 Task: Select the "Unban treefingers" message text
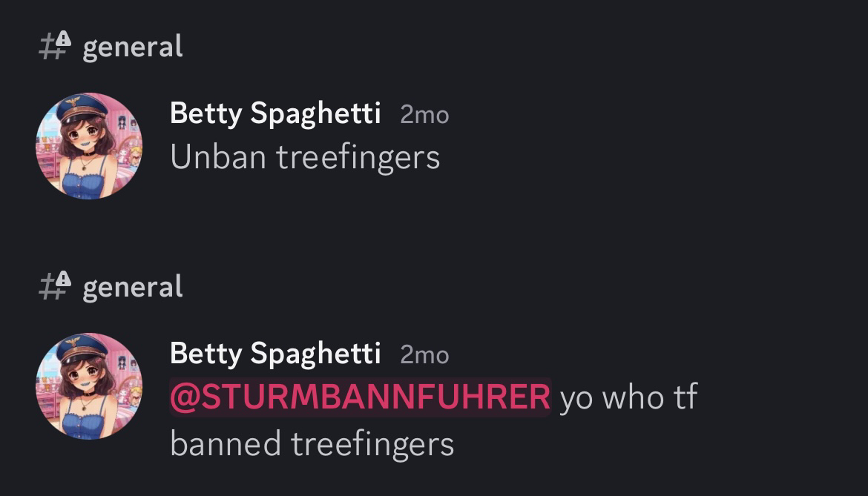click(x=305, y=158)
